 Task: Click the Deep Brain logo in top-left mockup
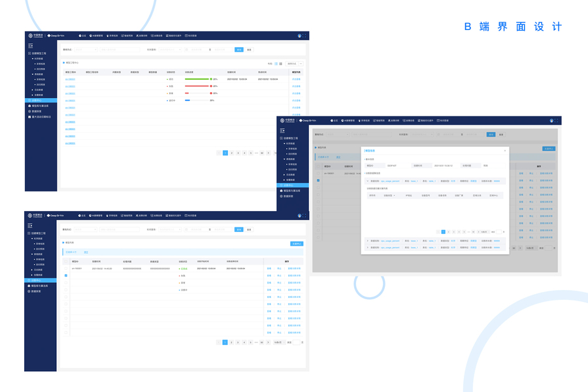click(56, 36)
